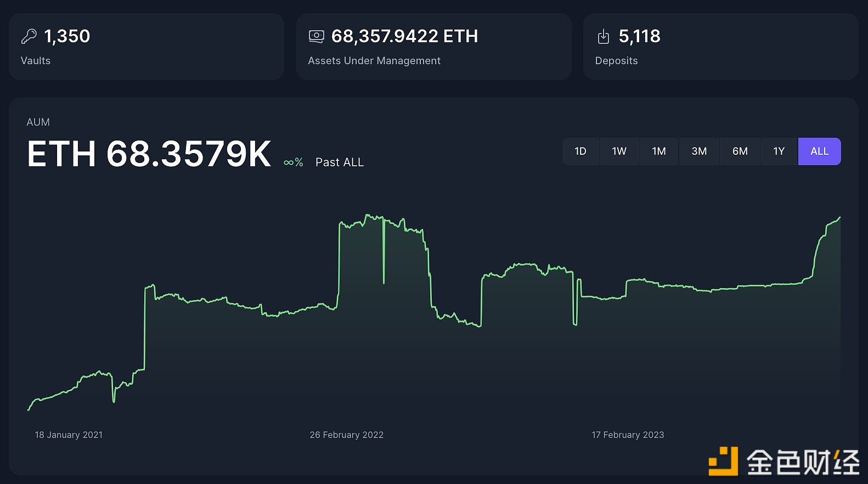This screenshot has height=484, width=868.
Task: Click the deposit download icon beside 5,118
Action: tap(603, 36)
